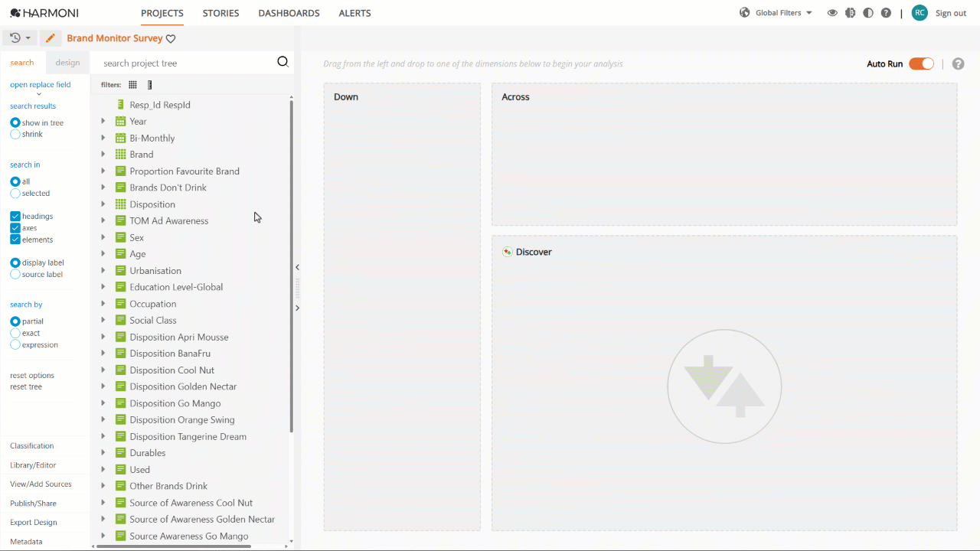
Task: Open the ALERTS tab
Action: (354, 13)
